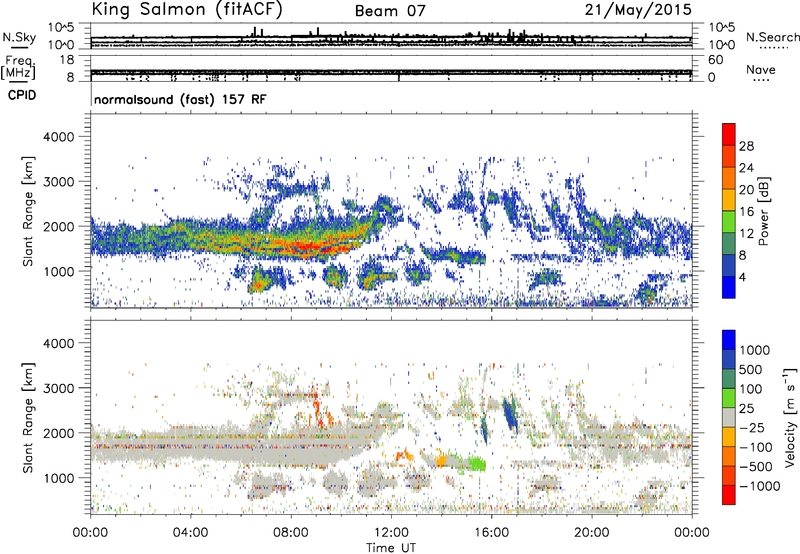Click the blue velocity streak after 16:00
800x554 pixels.
pos(510,414)
